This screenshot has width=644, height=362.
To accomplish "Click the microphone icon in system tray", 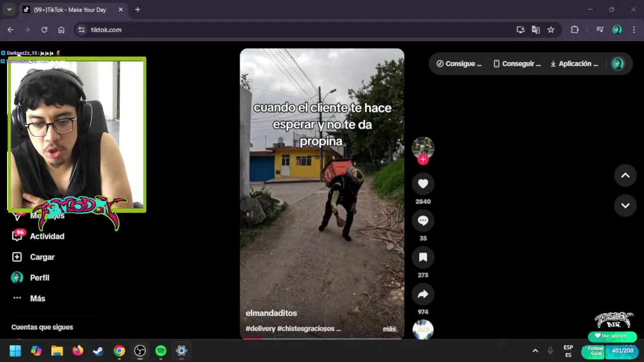I will (550, 350).
